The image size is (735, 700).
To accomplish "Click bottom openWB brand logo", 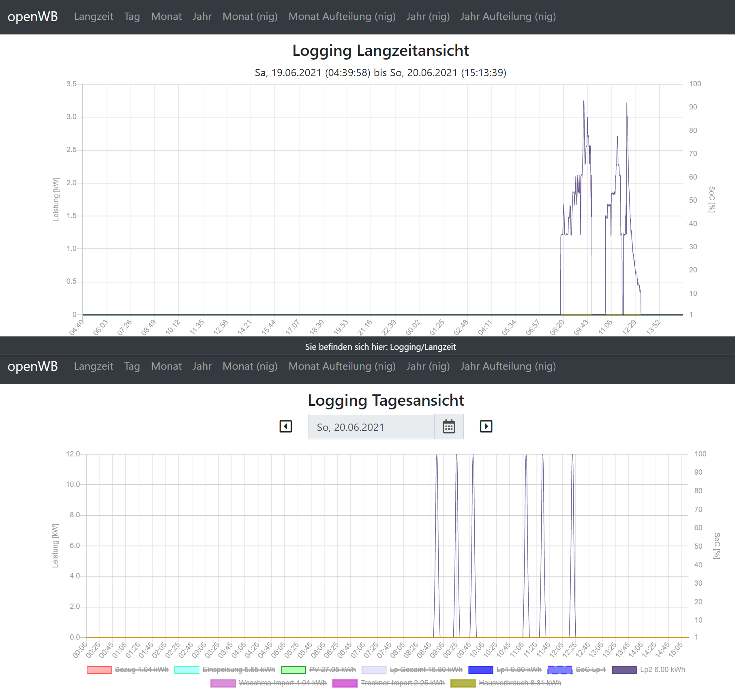I will [x=33, y=366].
